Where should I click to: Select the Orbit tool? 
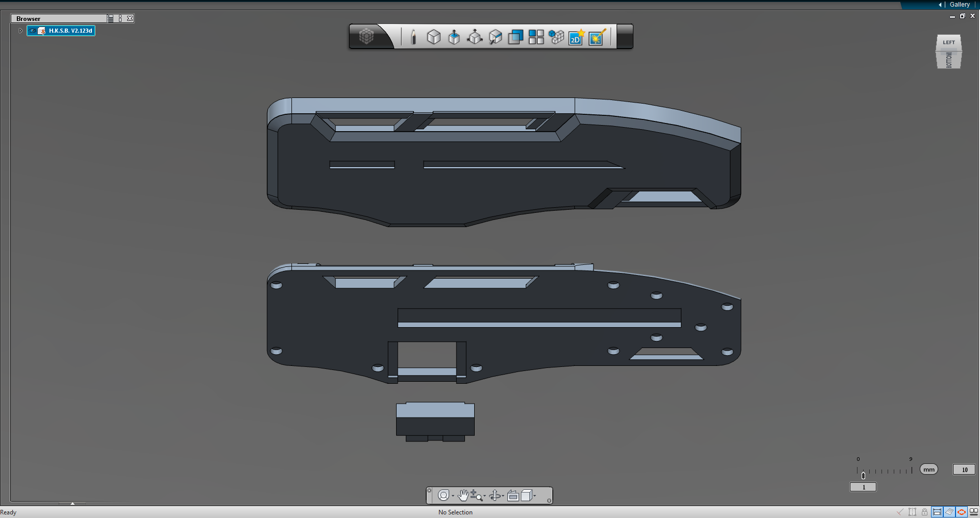point(495,495)
